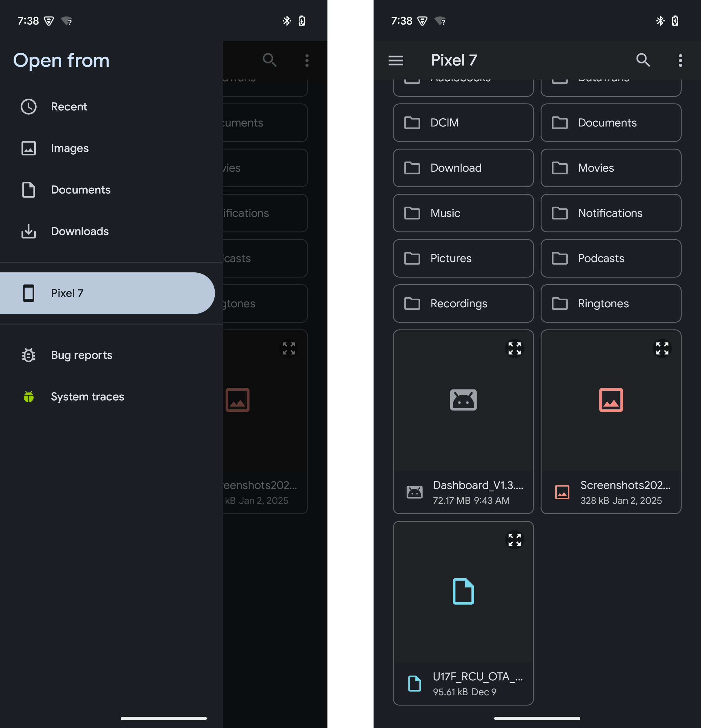Click the dimmed image thumbnail behind the drawer

pos(237,400)
